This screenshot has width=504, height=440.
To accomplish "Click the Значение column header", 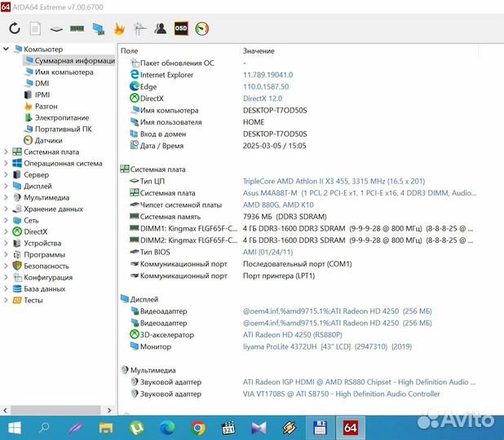I will [x=259, y=51].
